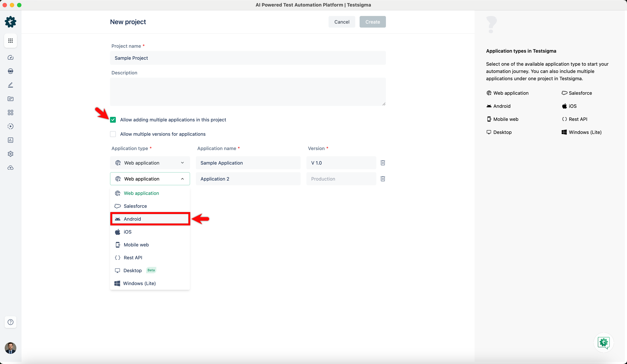
Task: Open the settings gear in sidebar
Action: 11,154
